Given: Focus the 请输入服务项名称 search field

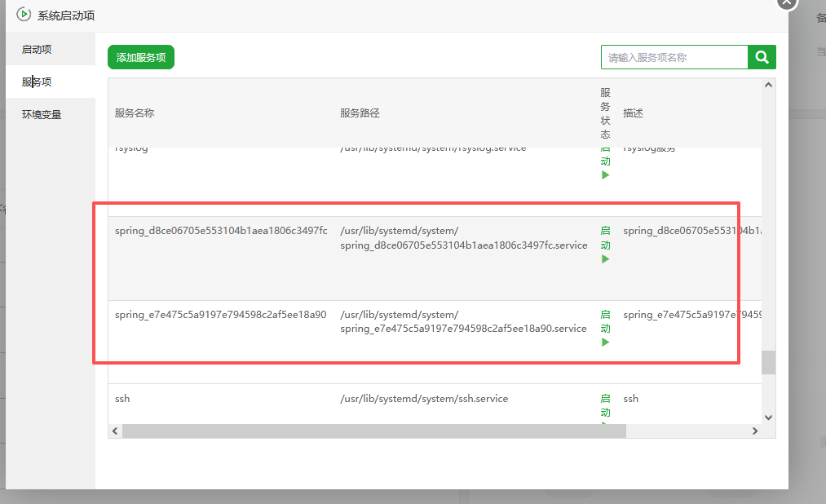Looking at the screenshot, I should click(674, 57).
